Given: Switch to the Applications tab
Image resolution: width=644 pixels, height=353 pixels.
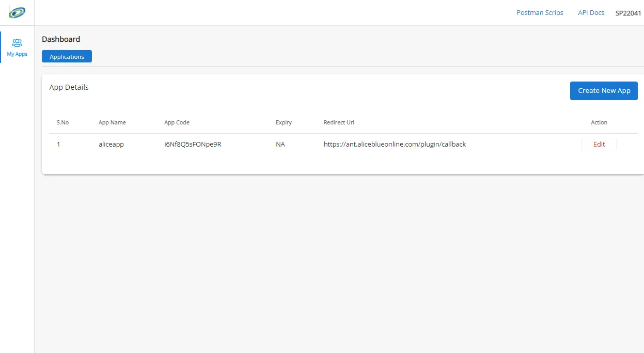Looking at the screenshot, I should click(x=67, y=57).
